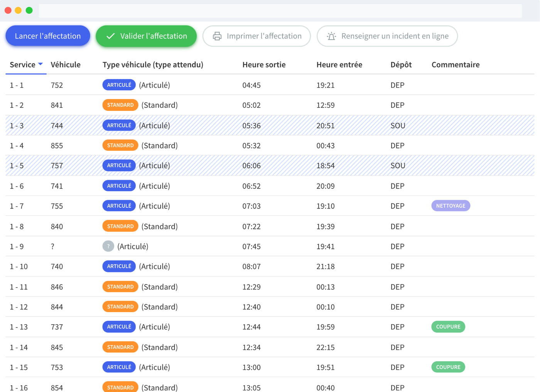The width and height of the screenshot is (540, 392).
Task: Click ARTICULÉ badge for vehicle 737
Action: 119,327
